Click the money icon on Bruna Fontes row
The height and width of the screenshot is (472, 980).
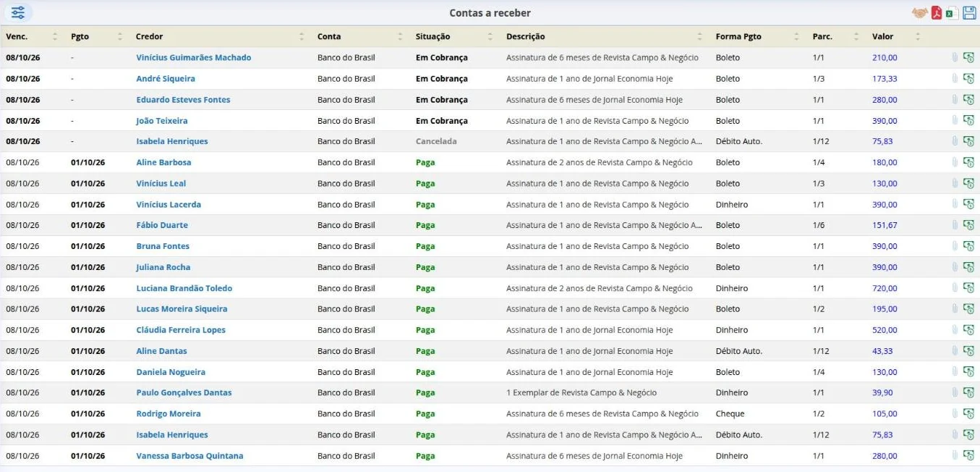(x=968, y=246)
